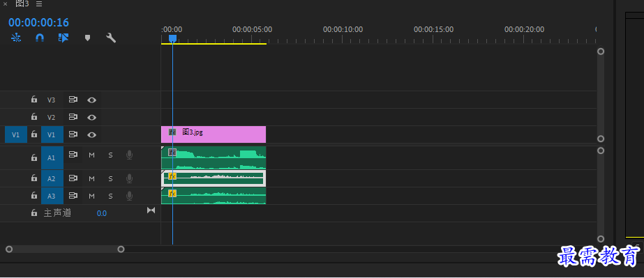Image resolution: width=644 pixels, height=278 pixels.
Task: Toggle sync lock on A2
Action: click(x=73, y=178)
